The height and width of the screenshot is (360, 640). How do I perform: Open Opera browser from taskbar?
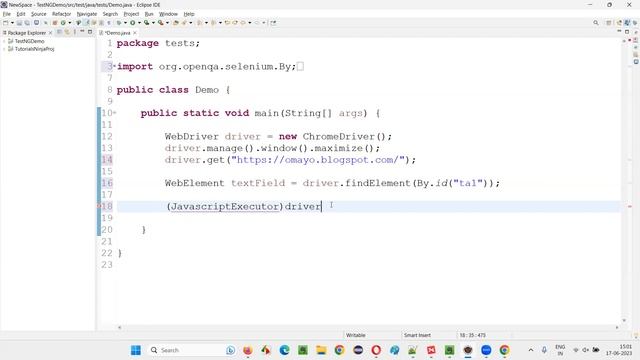(x=376, y=350)
